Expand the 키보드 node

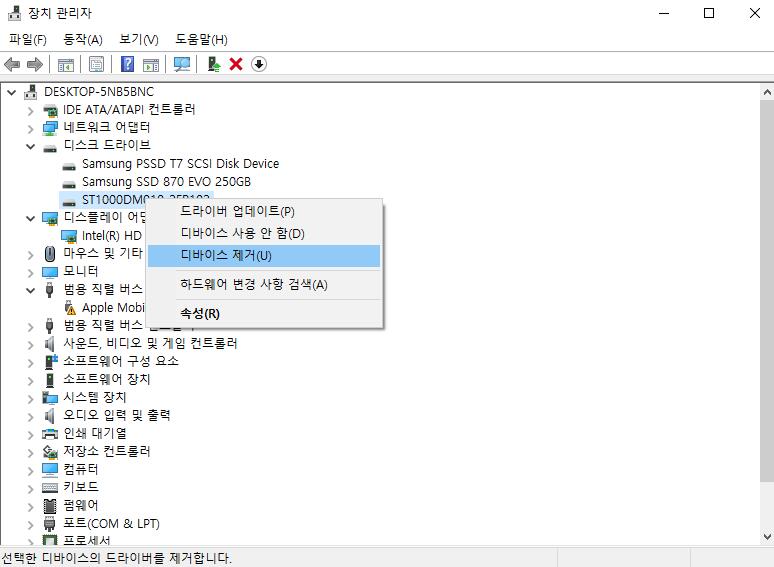pyautogui.click(x=31, y=489)
